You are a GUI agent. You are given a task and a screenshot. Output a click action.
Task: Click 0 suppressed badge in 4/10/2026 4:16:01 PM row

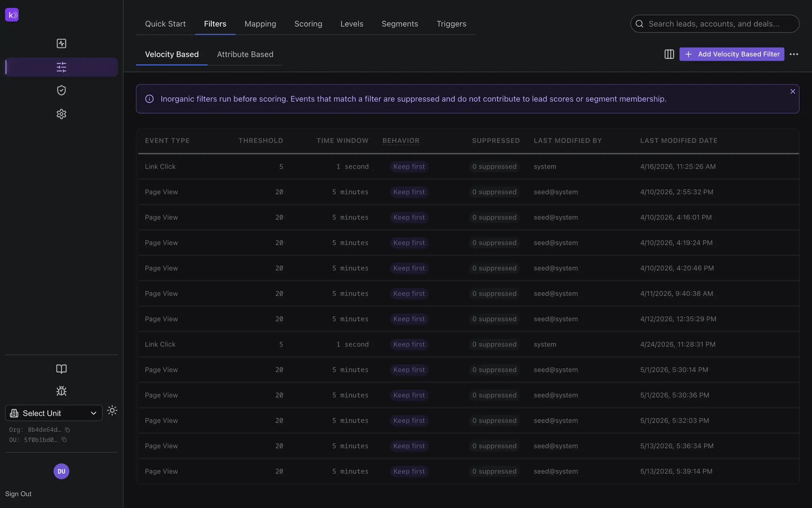point(494,217)
